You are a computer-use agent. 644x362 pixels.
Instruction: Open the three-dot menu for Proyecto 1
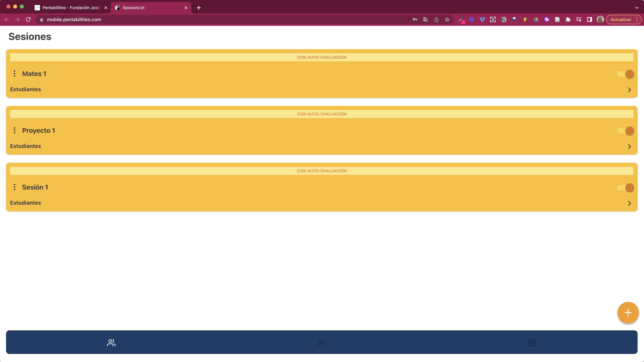[x=14, y=130]
